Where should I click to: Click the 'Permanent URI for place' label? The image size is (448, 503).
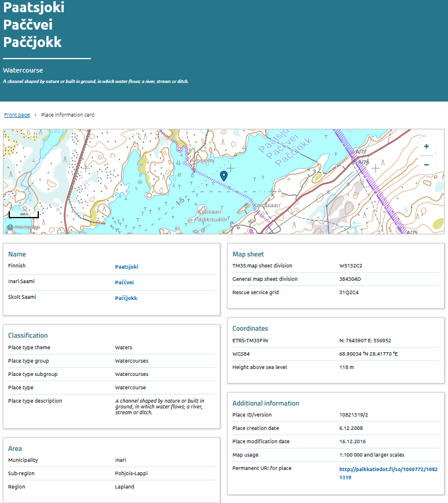(x=262, y=468)
